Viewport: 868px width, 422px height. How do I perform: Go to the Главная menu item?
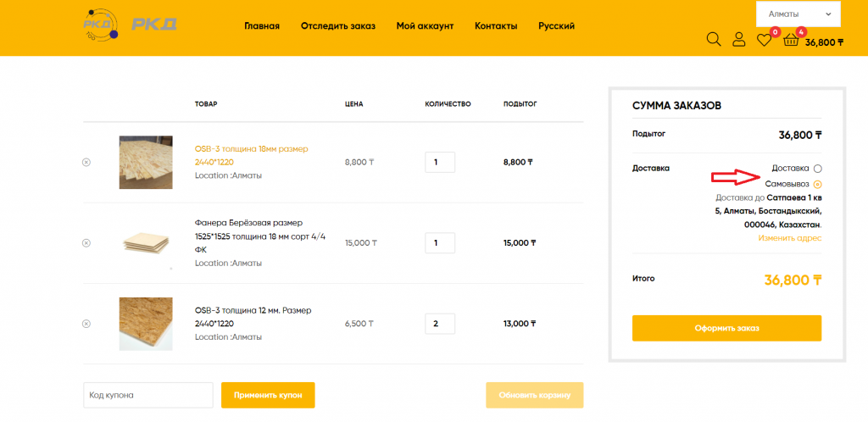coord(262,26)
